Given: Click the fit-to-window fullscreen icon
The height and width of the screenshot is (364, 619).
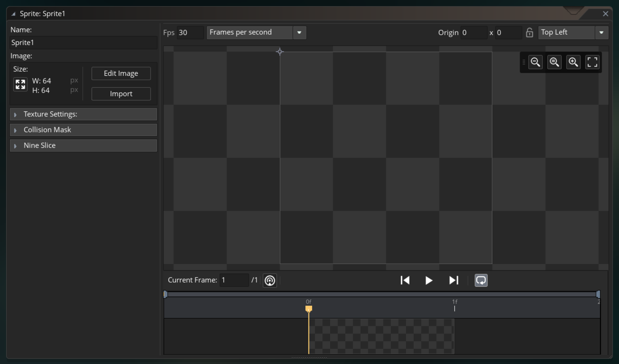Looking at the screenshot, I should [593, 62].
